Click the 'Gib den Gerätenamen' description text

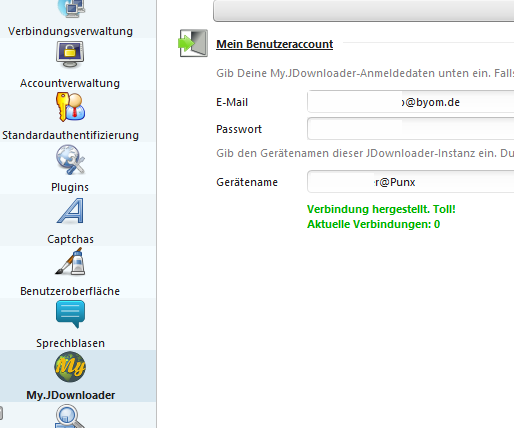(x=365, y=153)
